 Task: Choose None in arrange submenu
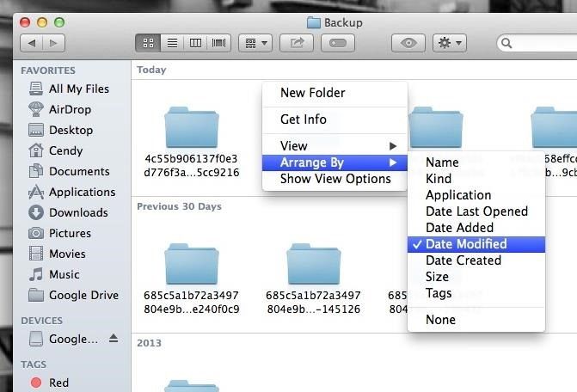440,320
